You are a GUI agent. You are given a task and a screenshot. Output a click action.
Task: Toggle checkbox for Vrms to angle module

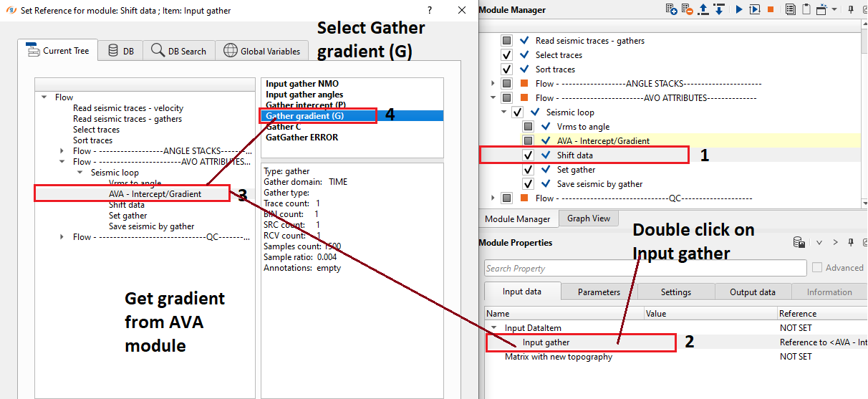pyautogui.click(x=529, y=127)
